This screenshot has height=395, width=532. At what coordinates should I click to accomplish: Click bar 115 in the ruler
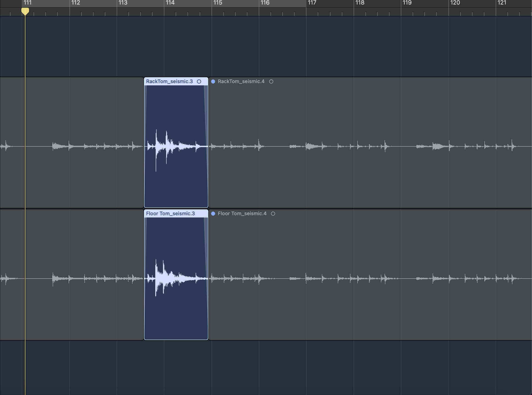(218, 3)
